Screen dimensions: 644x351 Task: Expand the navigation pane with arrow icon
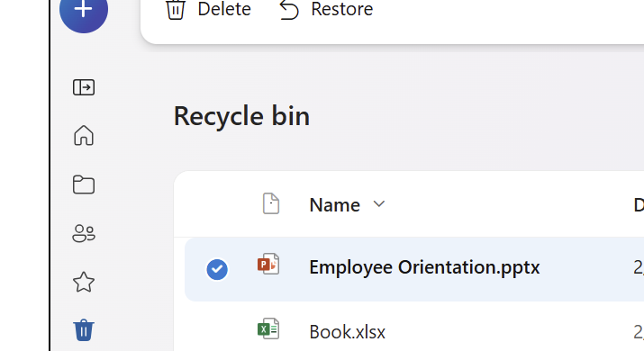pyautogui.click(x=84, y=87)
